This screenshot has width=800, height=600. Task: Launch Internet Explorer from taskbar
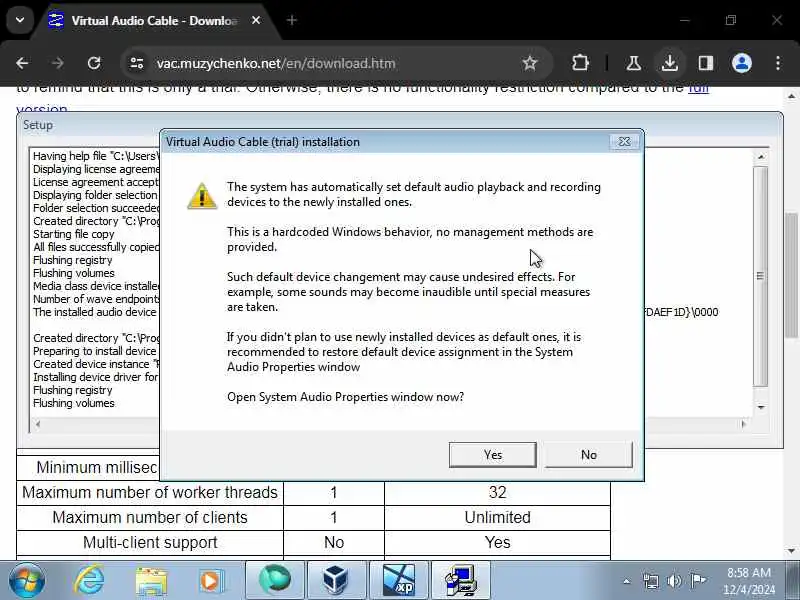[x=89, y=581]
